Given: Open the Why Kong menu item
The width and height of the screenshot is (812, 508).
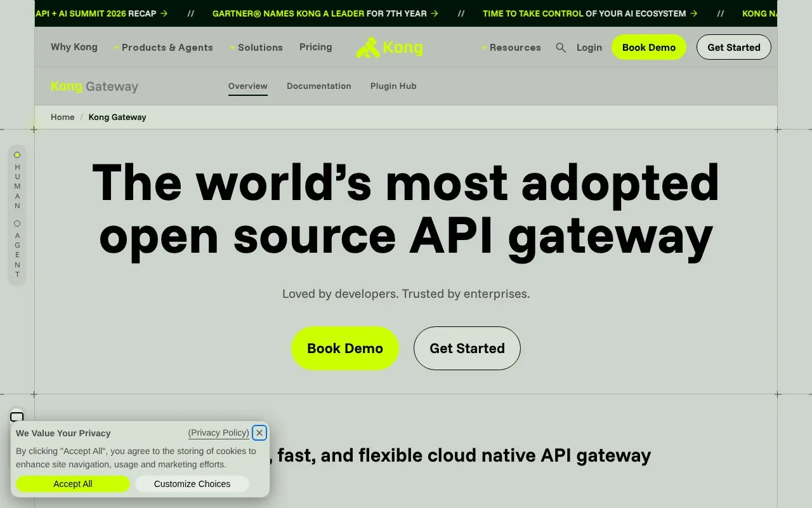Looking at the screenshot, I should coord(74,47).
